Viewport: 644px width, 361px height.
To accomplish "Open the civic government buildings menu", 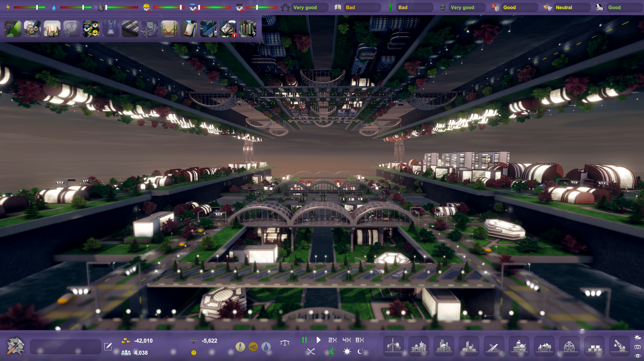I will [x=519, y=346].
